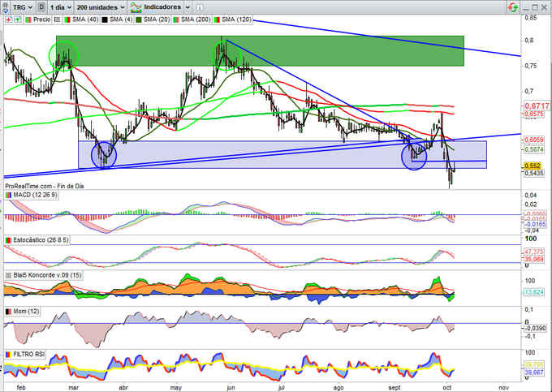Click the -0,0390 momentum value label
The height and width of the screenshot is (392, 552).
pyautogui.click(x=536, y=329)
